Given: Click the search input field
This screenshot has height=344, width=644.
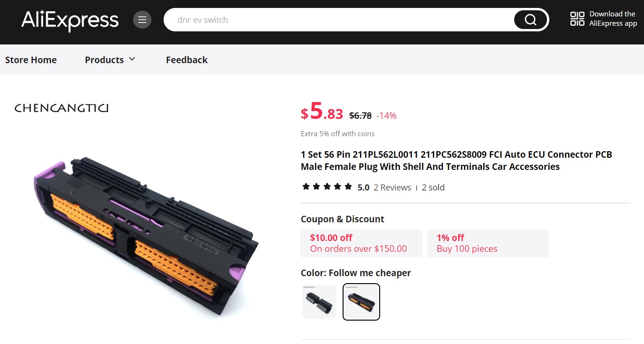Looking at the screenshot, I should 337,20.
